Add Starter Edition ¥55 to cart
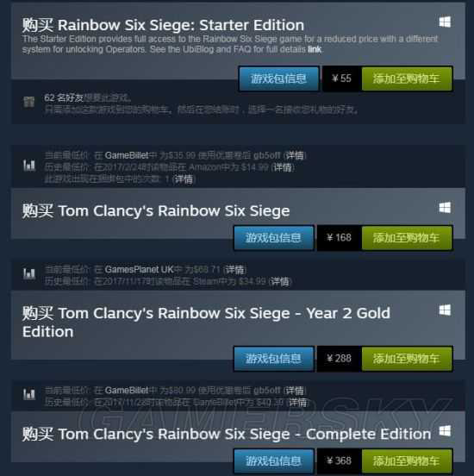Image resolution: width=474 pixels, height=476 pixels. point(407,78)
